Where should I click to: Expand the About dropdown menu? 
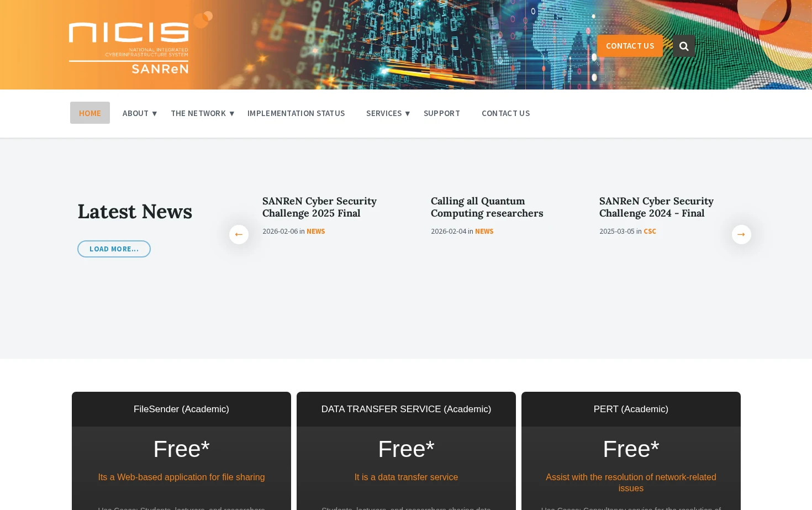coord(140,113)
